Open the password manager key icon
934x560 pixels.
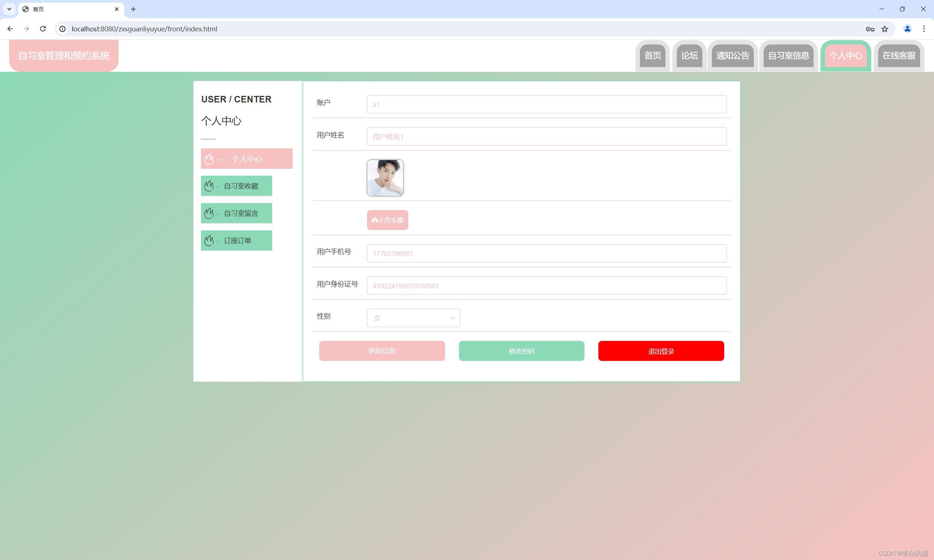pyautogui.click(x=870, y=29)
